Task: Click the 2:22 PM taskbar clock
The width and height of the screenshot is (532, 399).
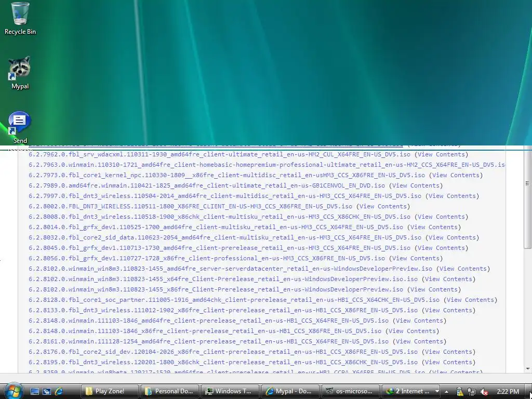Action: [508, 392]
